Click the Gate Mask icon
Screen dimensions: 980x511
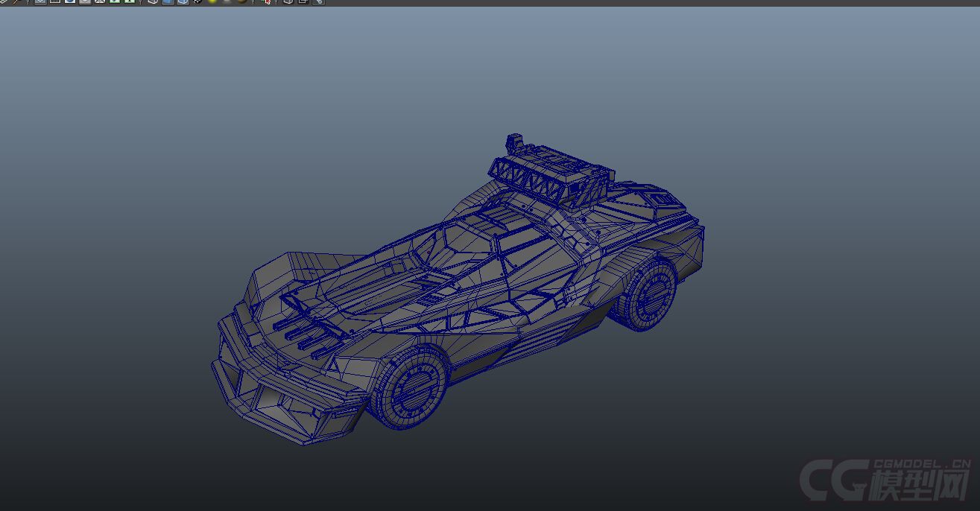pos(85,1)
